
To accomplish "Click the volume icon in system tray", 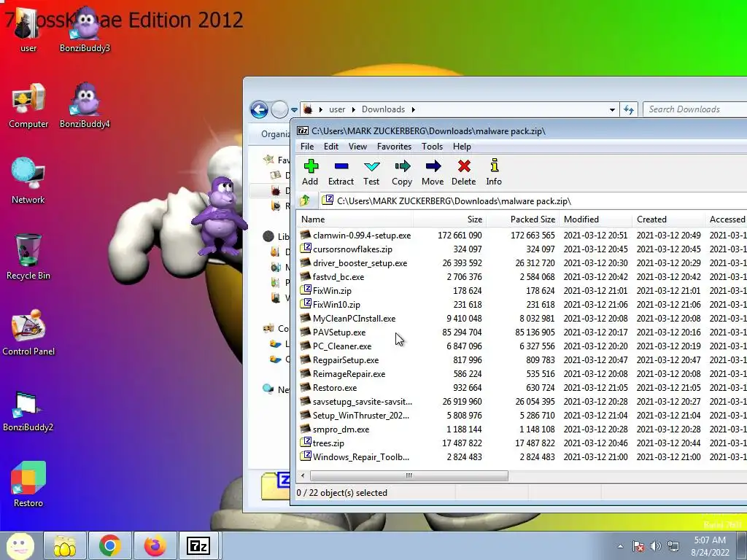I will pyautogui.click(x=656, y=546).
